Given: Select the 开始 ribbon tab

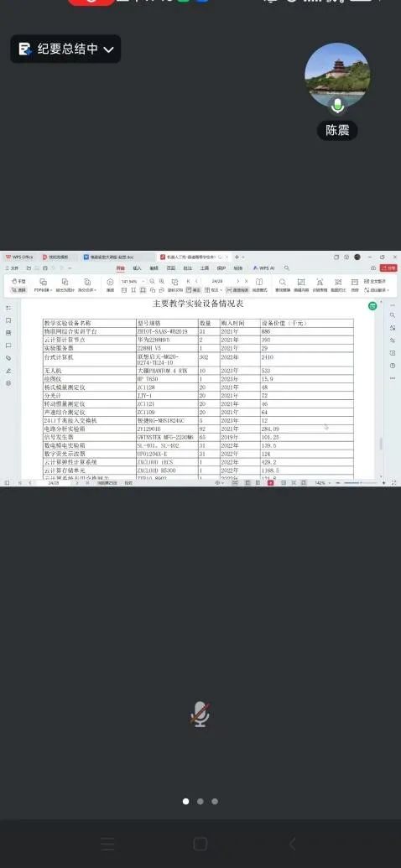Looking at the screenshot, I should click(x=120, y=268).
